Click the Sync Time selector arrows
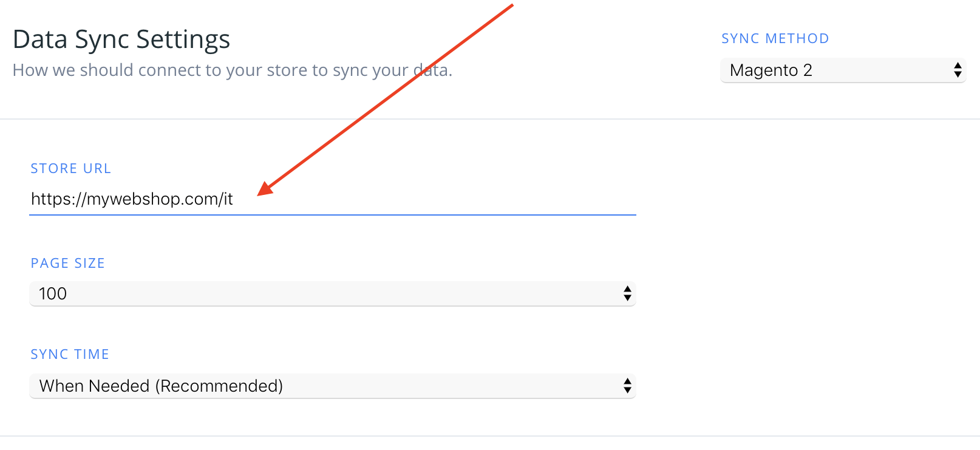This screenshot has height=450, width=980. tap(627, 386)
